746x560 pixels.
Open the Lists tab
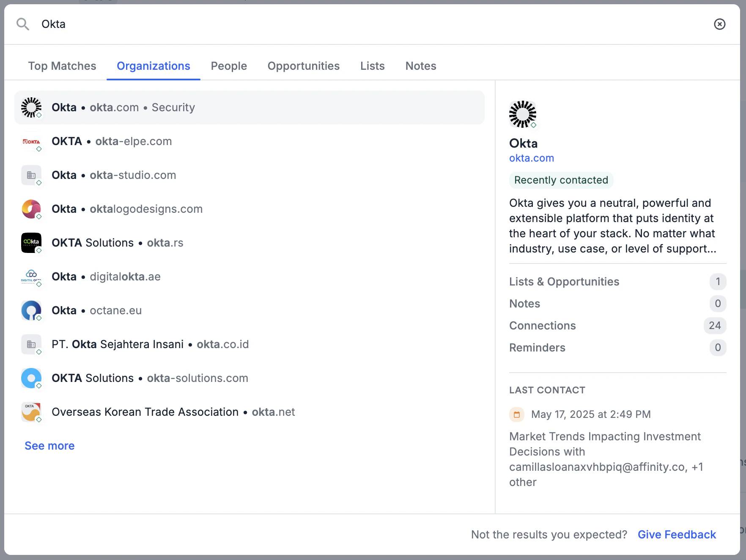[x=373, y=66]
